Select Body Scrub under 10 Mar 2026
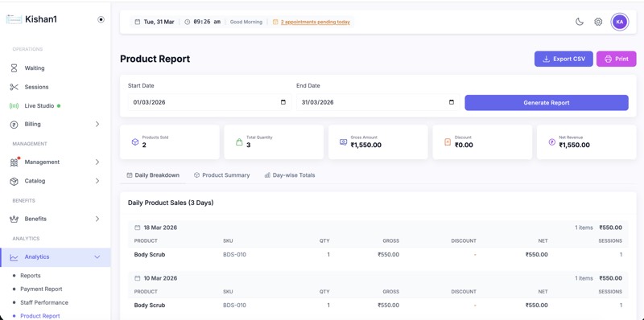The height and width of the screenshot is (320, 644). [x=150, y=306]
